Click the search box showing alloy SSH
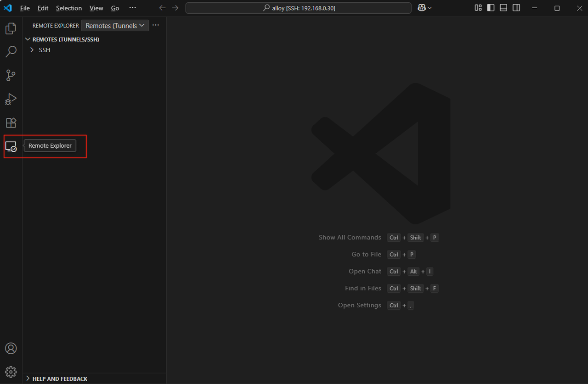Screen dimensions: 588x384 point(298,8)
